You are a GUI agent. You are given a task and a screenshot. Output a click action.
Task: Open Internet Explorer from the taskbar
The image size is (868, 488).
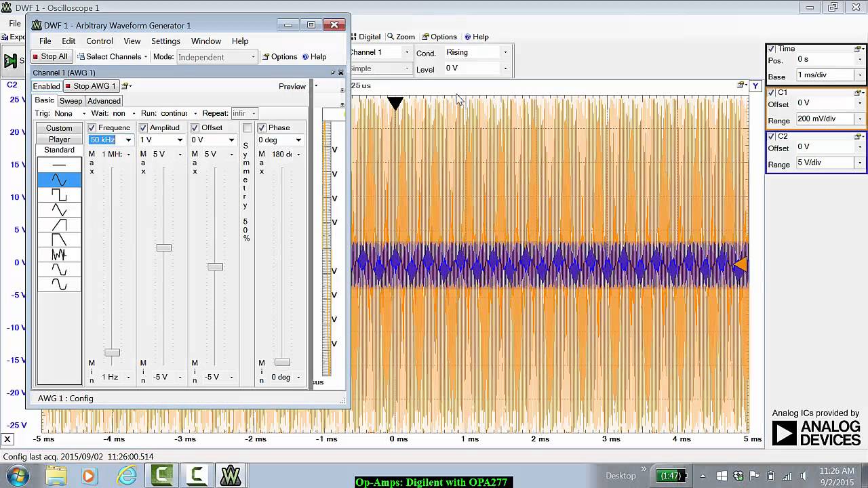[x=127, y=475]
